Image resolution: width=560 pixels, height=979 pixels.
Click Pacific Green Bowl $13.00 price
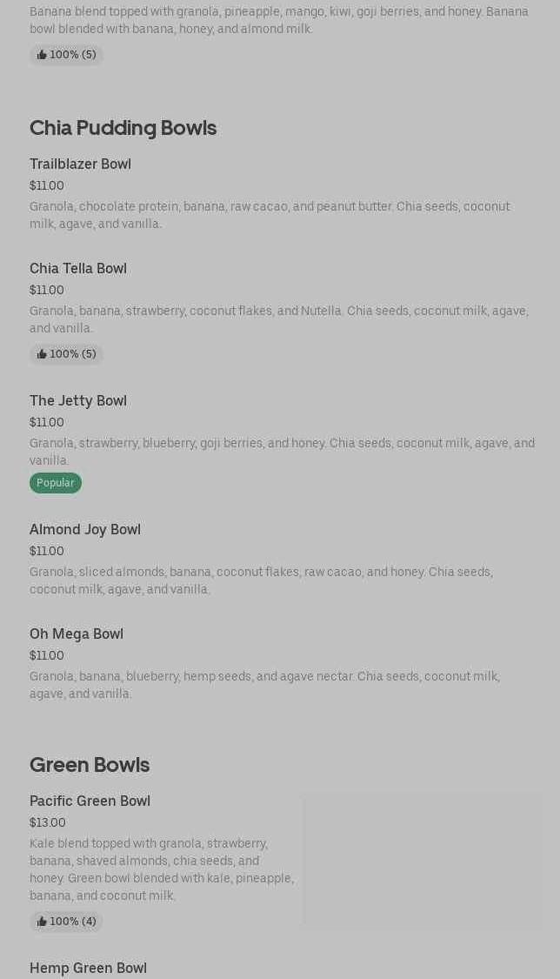[48, 822]
